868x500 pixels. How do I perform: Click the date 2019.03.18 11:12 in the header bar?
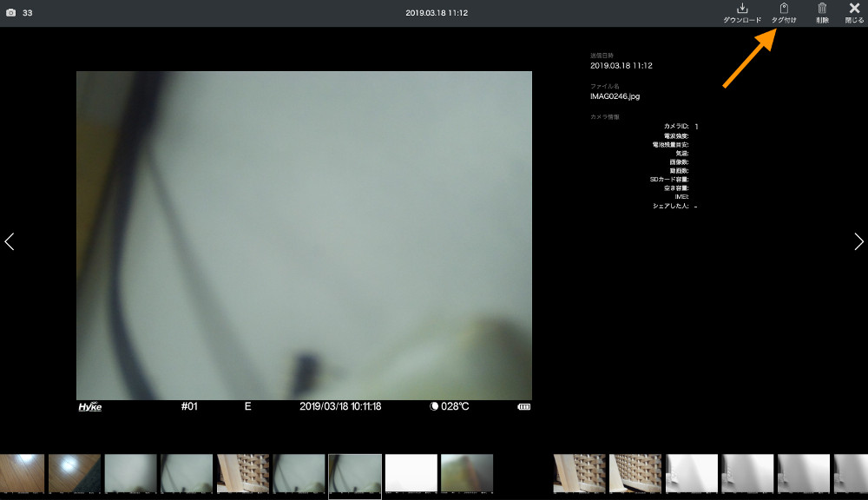pyautogui.click(x=437, y=13)
